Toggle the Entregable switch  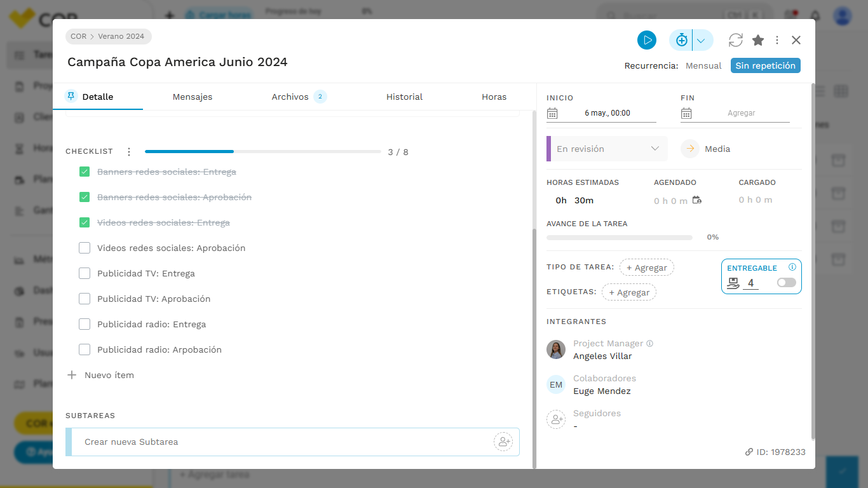[x=786, y=283]
